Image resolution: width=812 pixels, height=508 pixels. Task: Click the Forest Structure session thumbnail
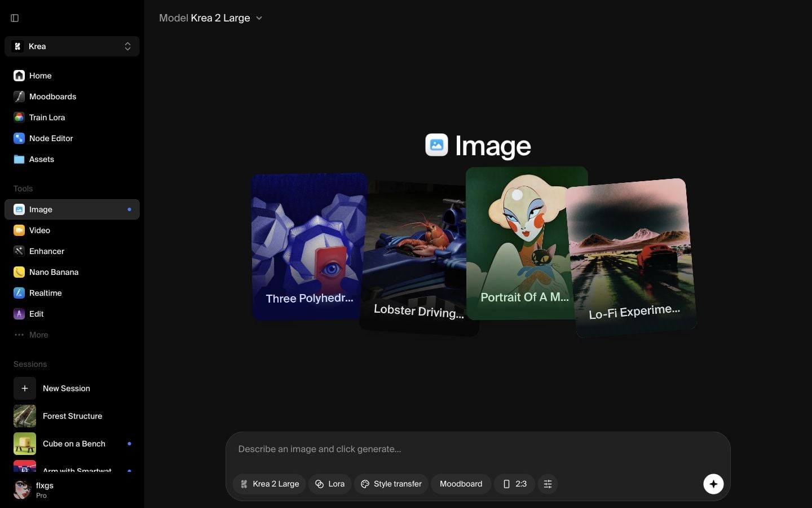25,416
